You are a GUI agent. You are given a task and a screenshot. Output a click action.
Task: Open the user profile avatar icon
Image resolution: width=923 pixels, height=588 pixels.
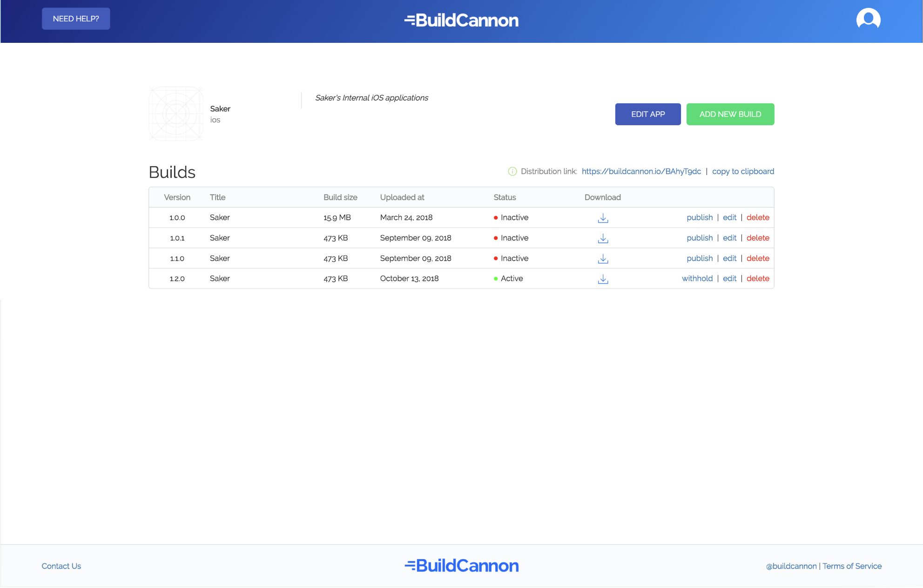[868, 20]
